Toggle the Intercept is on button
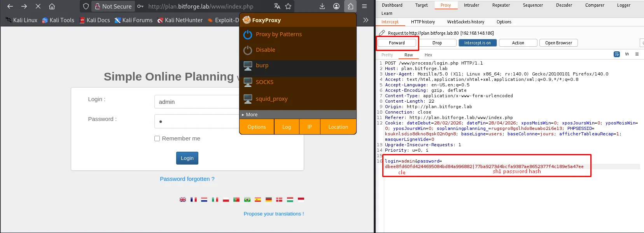 (478, 43)
